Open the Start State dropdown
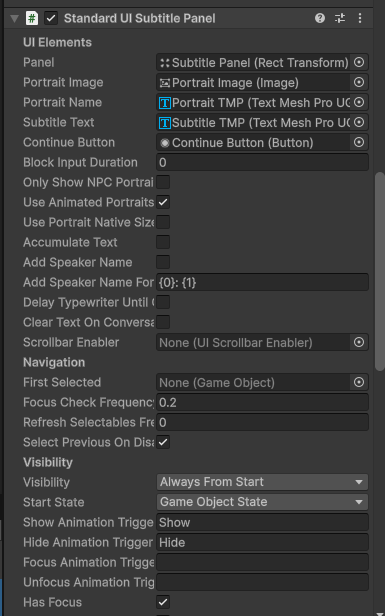Viewport: 385px width, 616px height. pyautogui.click(x=262, y=502)
